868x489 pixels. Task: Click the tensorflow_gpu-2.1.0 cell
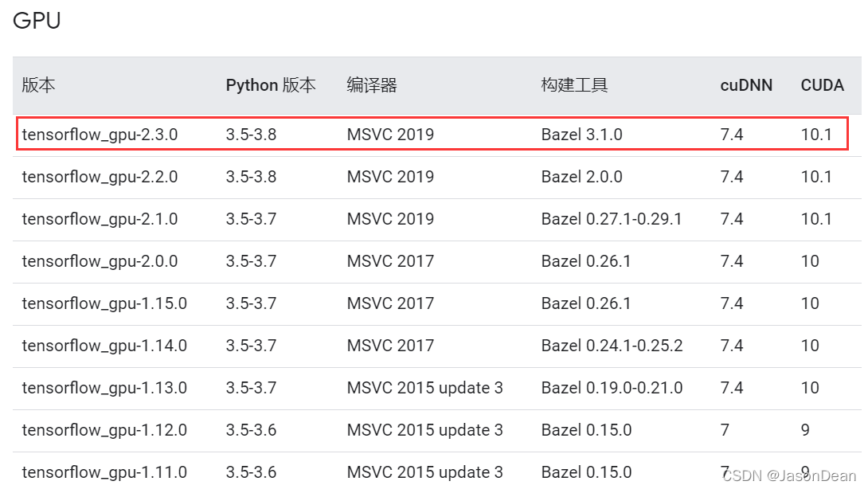[x=100, y=219]
